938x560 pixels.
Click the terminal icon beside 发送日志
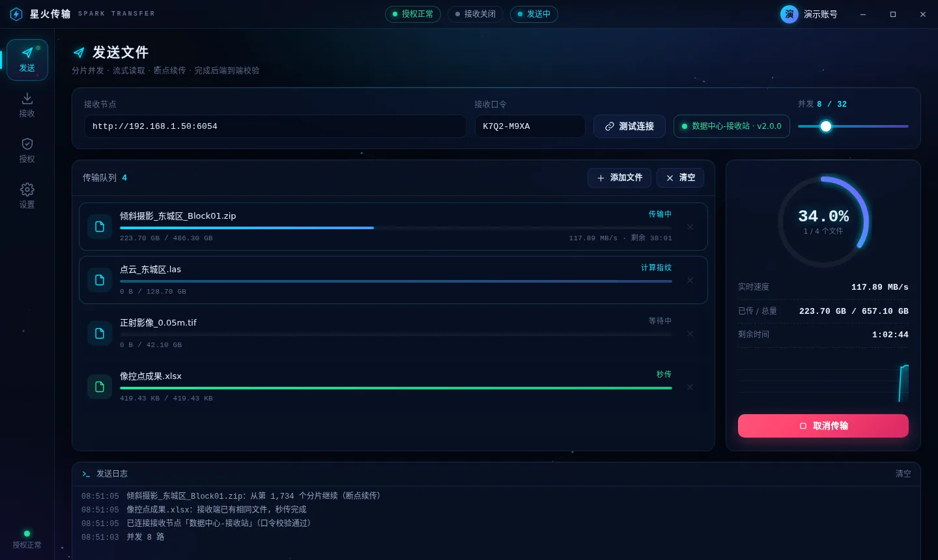(86, 474)
